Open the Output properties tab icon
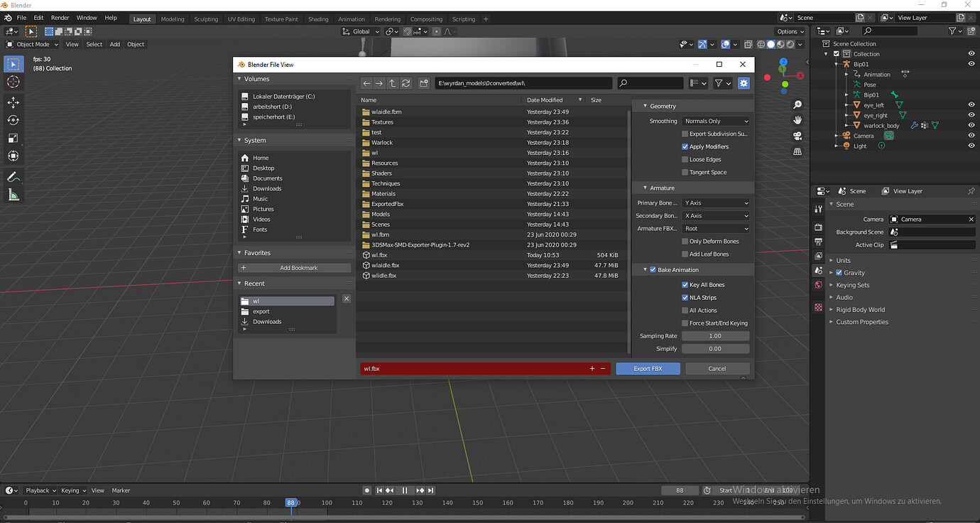Screen dimensions: 980x523 pos(819,242)
